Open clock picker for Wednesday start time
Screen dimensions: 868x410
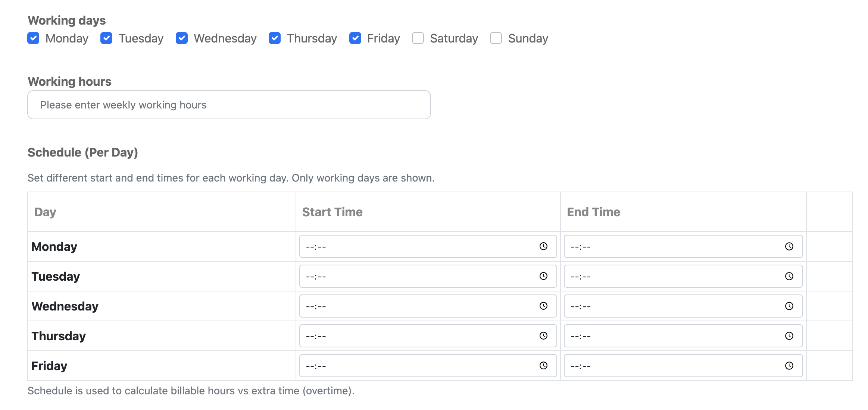tap(543, 306)
